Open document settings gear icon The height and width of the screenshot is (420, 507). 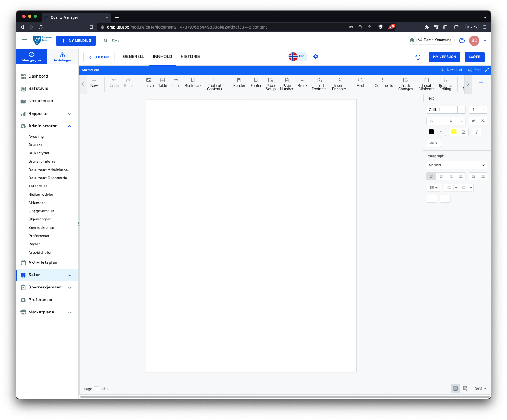tap(316, 57)
